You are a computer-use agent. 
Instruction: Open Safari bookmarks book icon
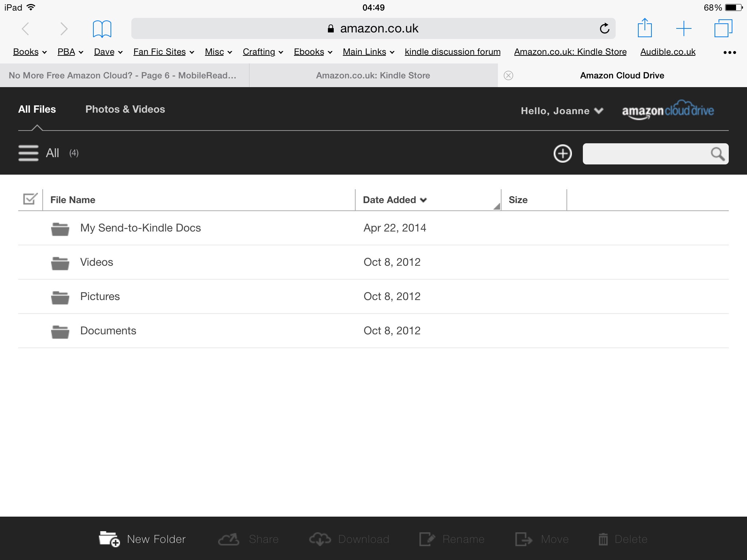(102, 29)
